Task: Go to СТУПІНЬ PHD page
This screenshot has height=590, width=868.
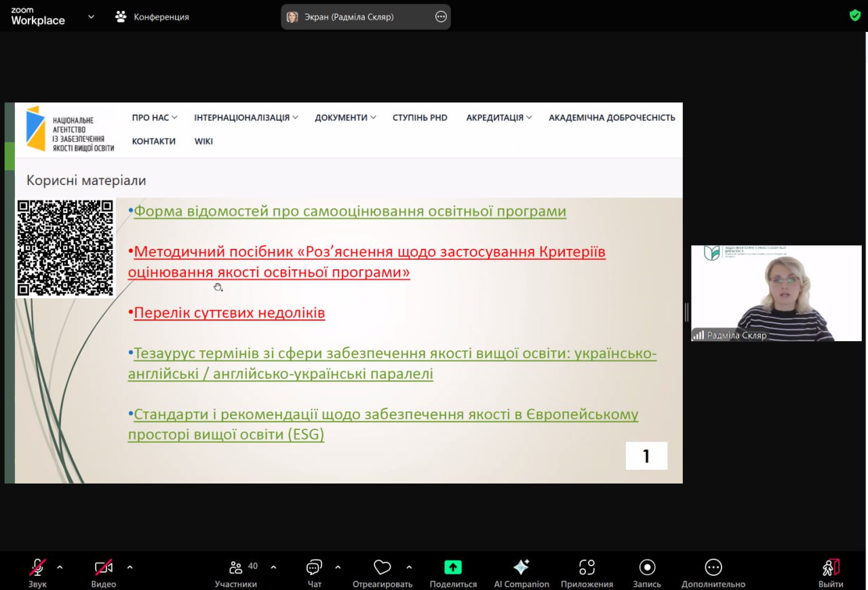Action: [420, 117]
